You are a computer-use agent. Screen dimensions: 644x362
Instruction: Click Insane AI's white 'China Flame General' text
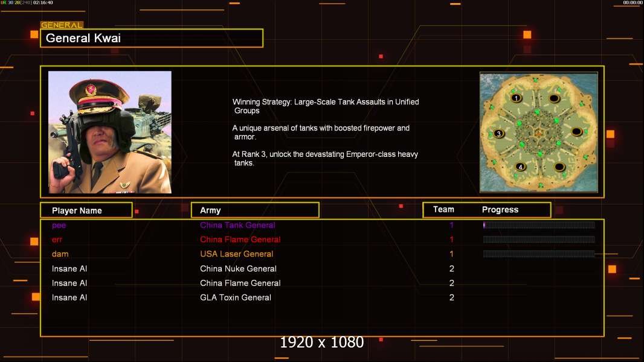coord(240,283)
